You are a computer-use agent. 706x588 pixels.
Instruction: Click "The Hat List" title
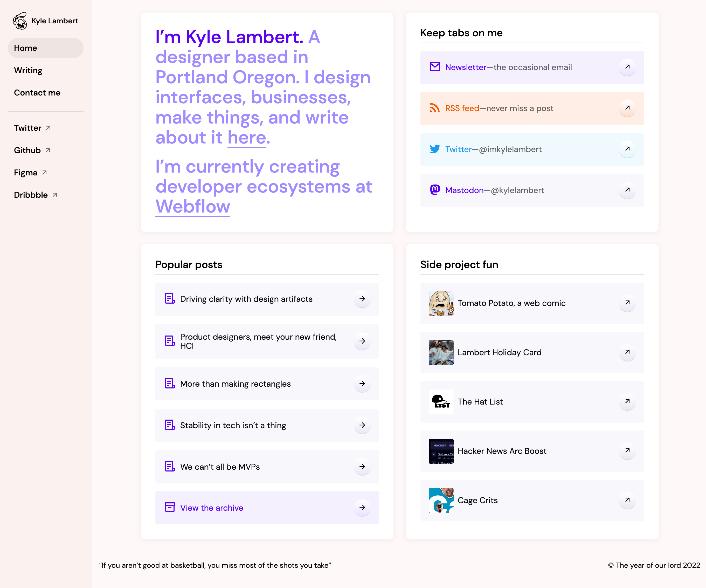pos(480,402)
